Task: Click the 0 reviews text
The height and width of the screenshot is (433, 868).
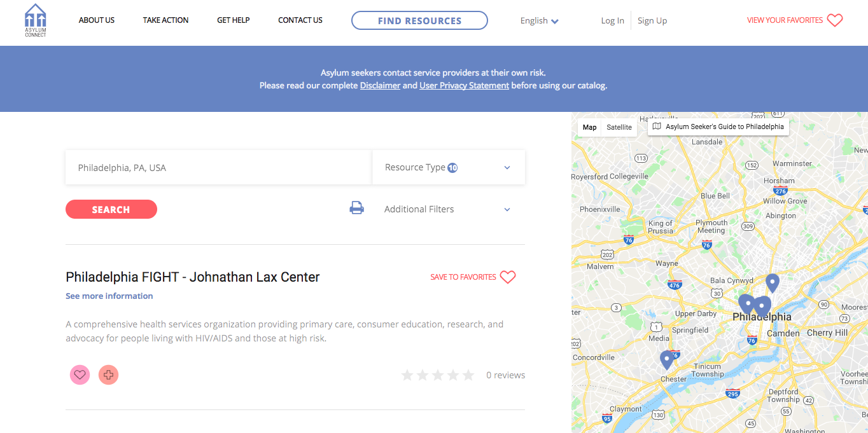Action: (506, 375)
